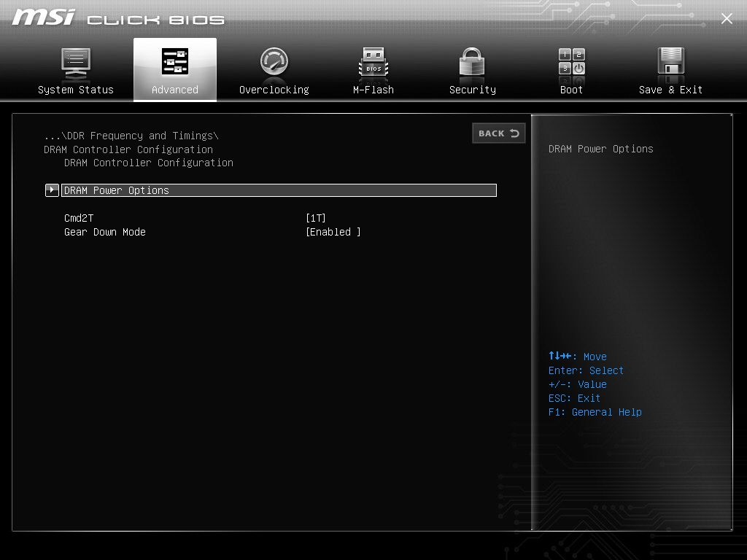
Task: Open the Save & Exit floppy icon
Action: pos(671,61)
